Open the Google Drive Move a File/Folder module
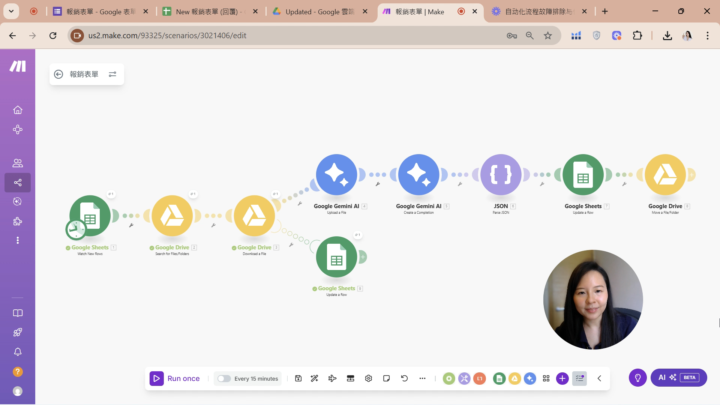720x405 pixels. pyautogui.click(x=665, y=174)
